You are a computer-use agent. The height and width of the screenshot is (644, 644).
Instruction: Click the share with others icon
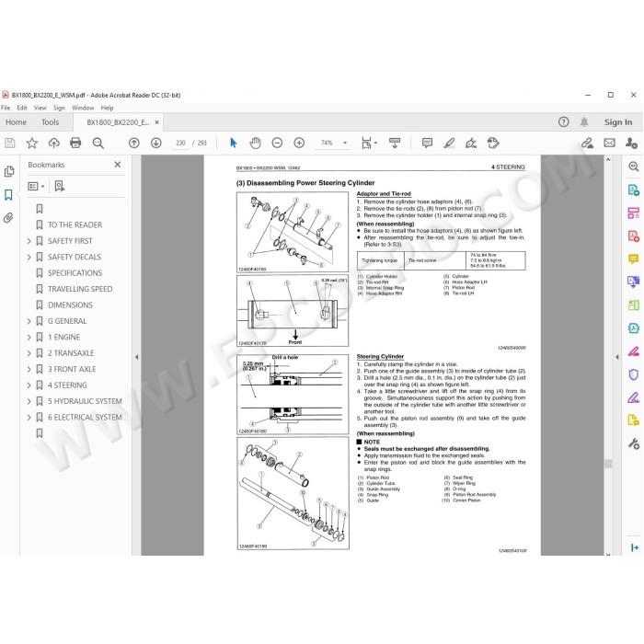tap(631, 143)
